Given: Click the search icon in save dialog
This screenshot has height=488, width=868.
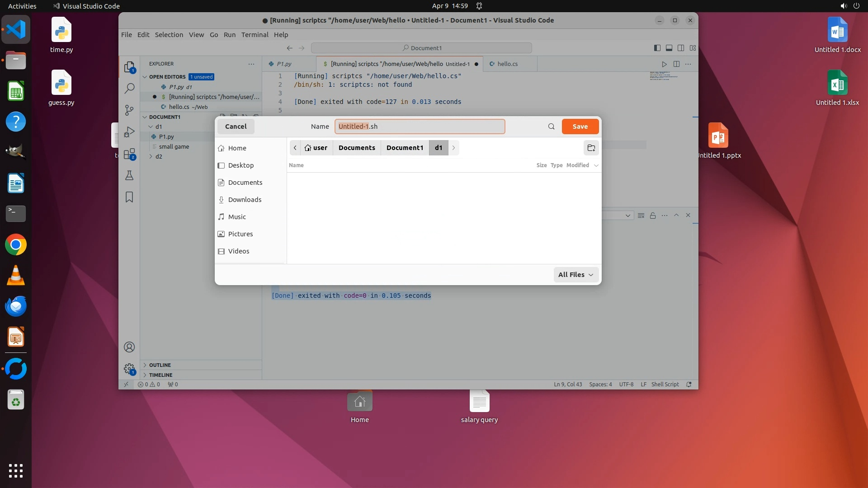Looking at the screenshot, I should coord(551,127).
